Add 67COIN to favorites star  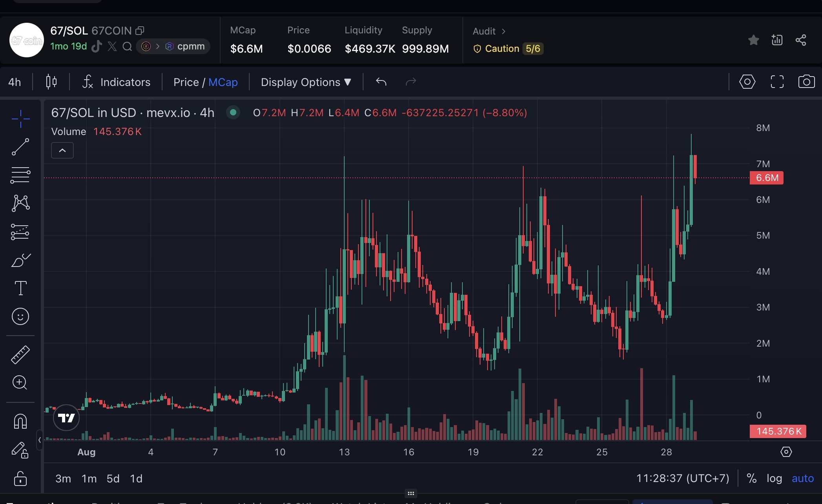point(753,40)
